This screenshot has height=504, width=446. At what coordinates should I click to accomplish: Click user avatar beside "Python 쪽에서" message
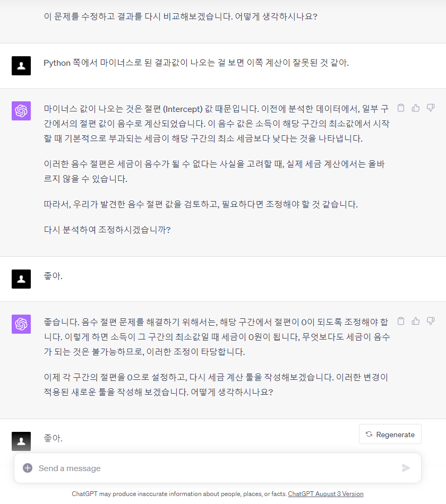coord(21,66)
